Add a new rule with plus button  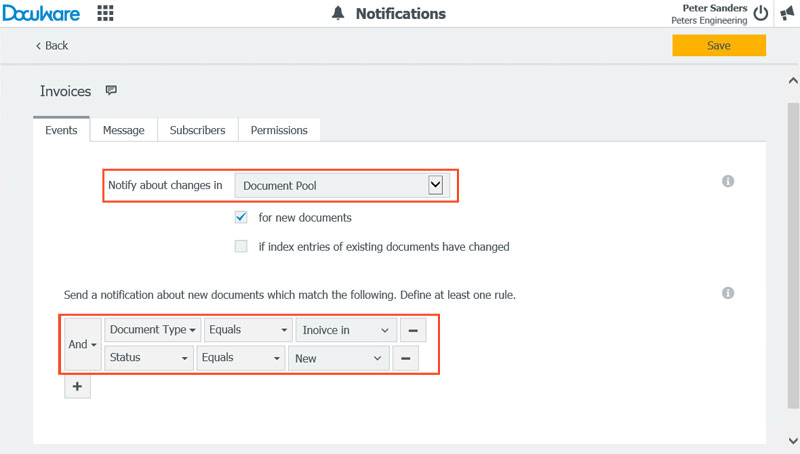coord(77,387)
